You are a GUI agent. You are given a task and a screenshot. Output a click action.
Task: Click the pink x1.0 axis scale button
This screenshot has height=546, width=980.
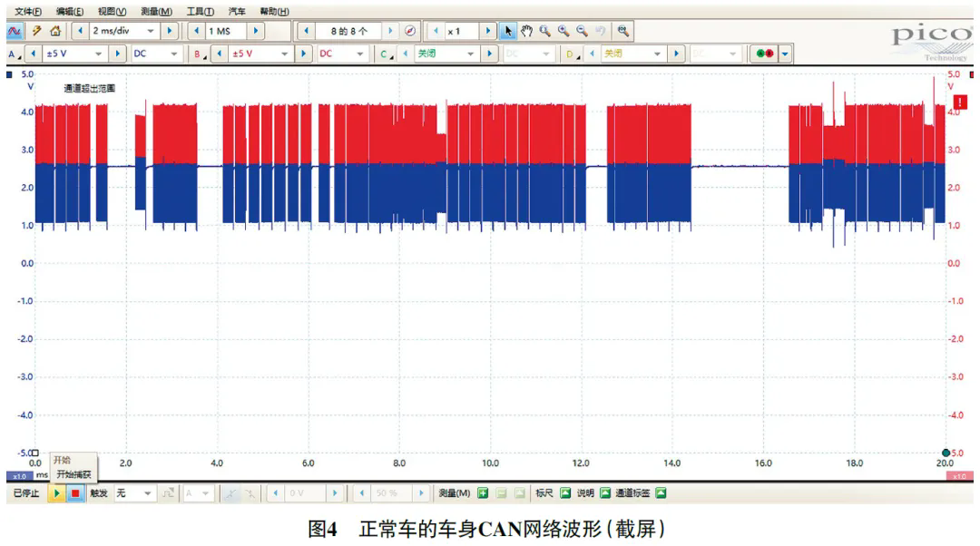tap(959, 477)
